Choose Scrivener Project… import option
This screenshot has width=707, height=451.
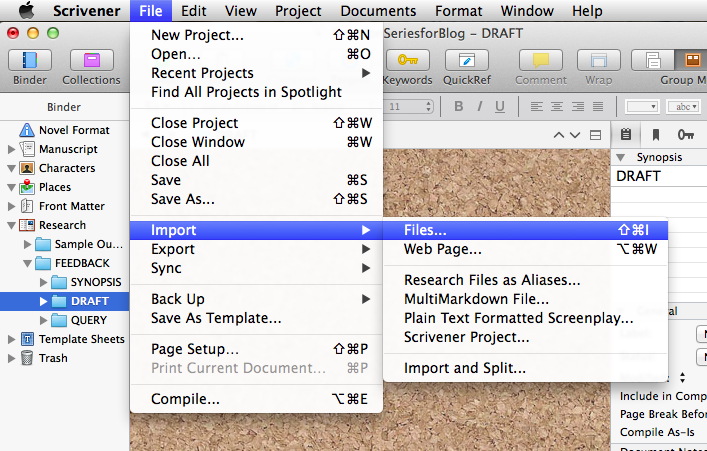coord(525,337)
